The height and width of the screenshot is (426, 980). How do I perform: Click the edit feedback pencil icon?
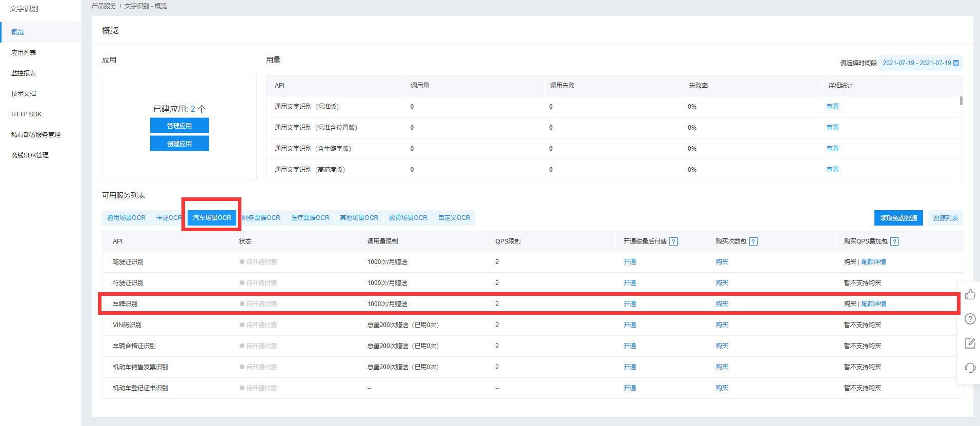point(970,343)
